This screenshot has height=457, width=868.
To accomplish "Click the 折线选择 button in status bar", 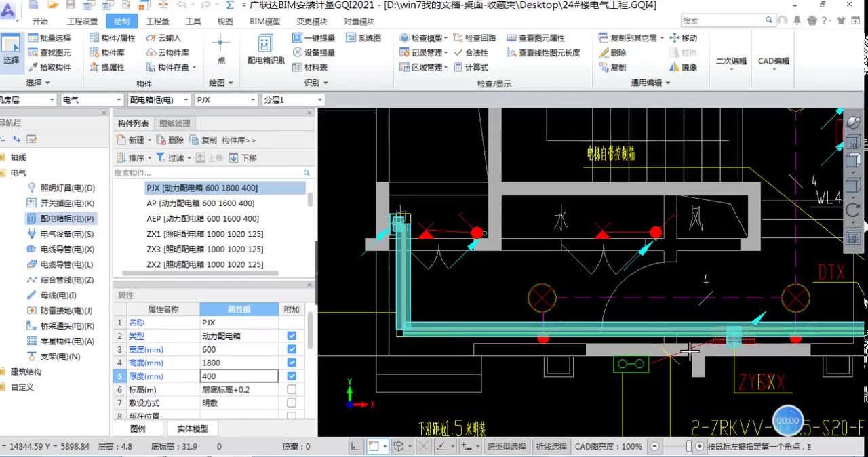I will pos(551,446).
